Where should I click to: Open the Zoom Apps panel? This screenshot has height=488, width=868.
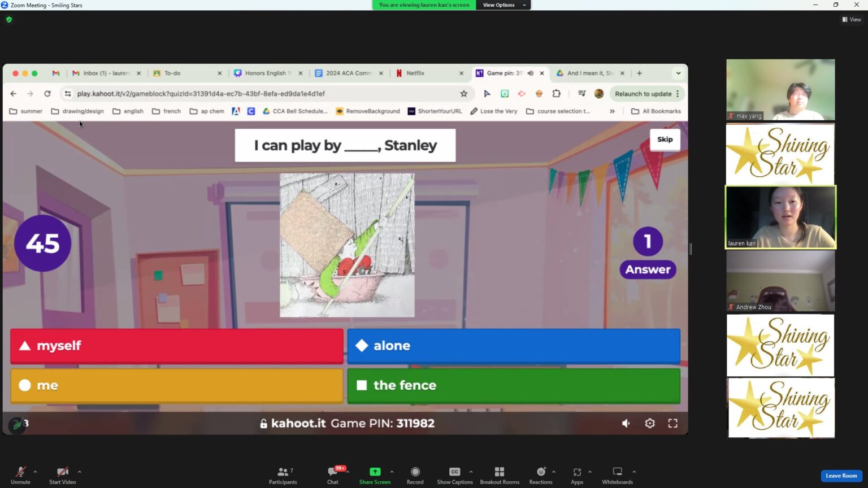(x=577, y=475)
